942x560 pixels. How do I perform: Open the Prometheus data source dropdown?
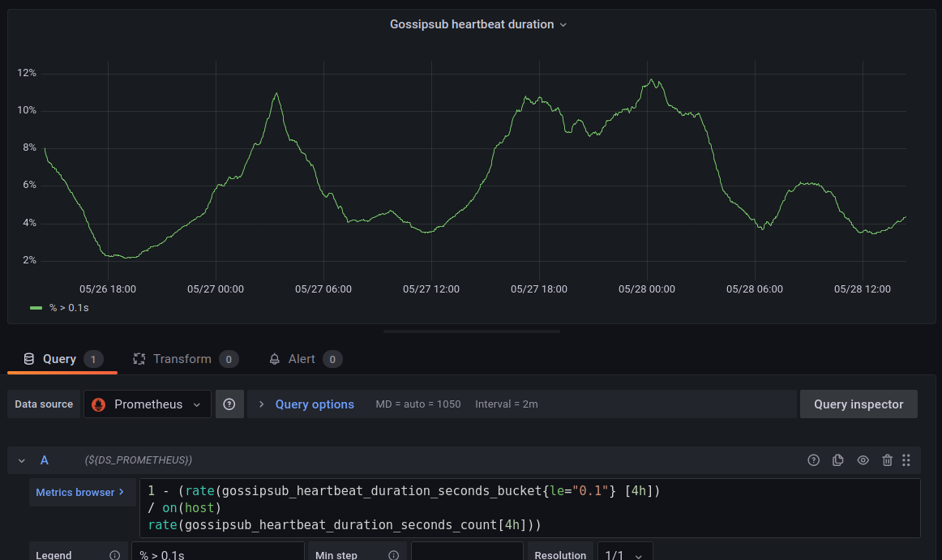148,404
